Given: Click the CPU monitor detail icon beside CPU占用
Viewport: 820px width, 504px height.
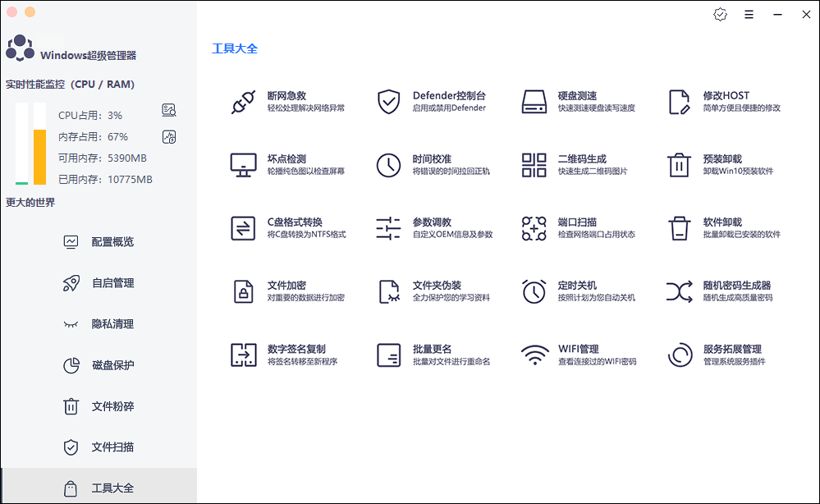Looking at the screenshot, I should click(169, 110).
